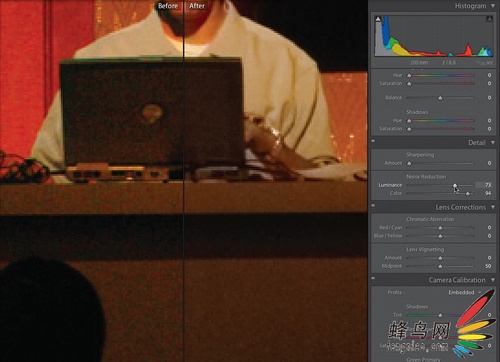Collapse the Histogram panel triangle
This screenshot has width=500, height=362.
click(x=493, y=6)
